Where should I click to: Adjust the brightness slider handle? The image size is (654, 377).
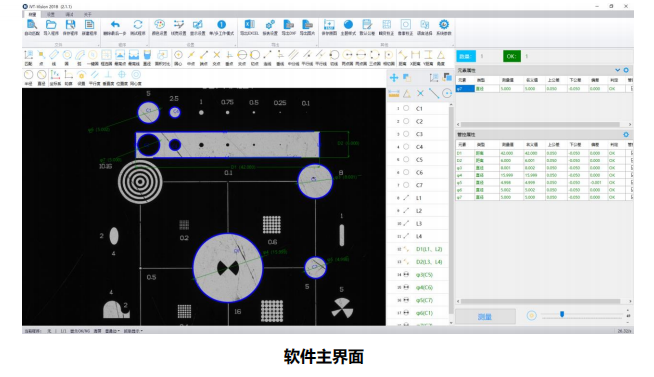pyautogui.click(x=562, y=314)
